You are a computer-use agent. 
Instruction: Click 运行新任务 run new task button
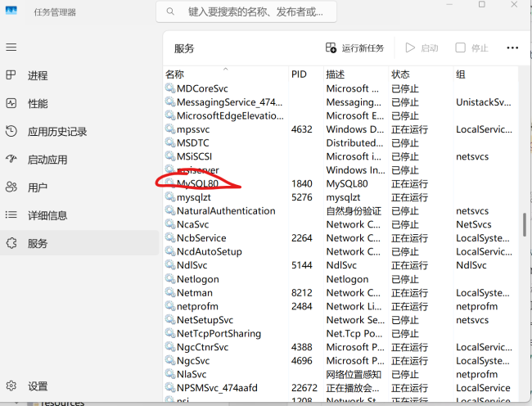pyautogui.click(x=354, y=48)
